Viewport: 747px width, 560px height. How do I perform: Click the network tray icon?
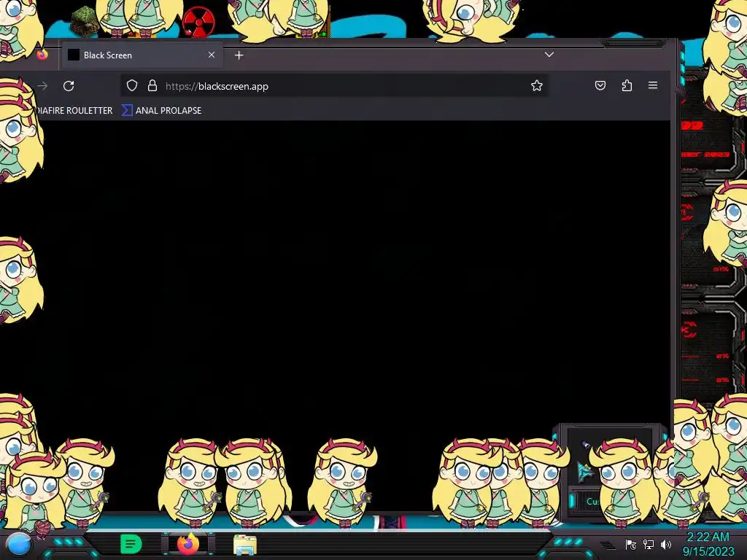[x=649, y=545]
